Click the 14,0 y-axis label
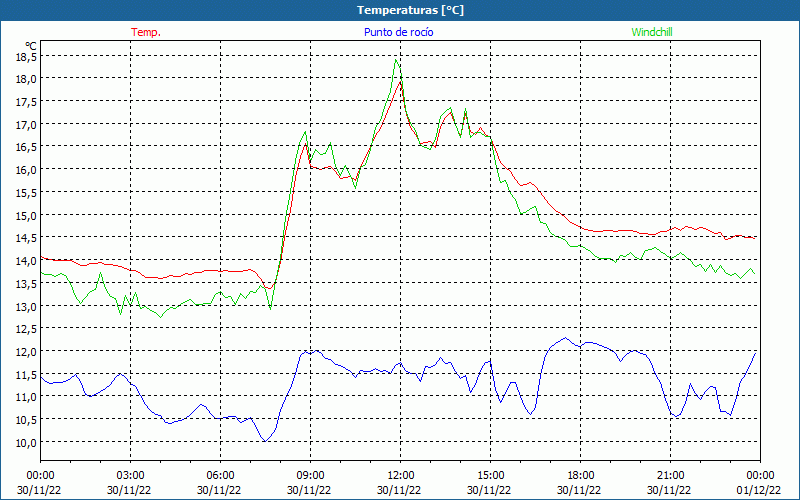The width and height of the screenshot is (800, 500). click(x=26, y=260)
